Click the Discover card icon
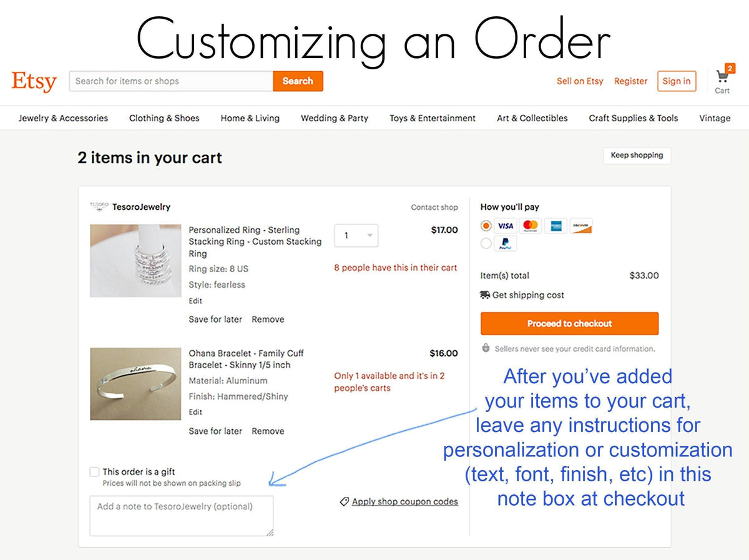 pyautogui.click(x=581, y=226)
